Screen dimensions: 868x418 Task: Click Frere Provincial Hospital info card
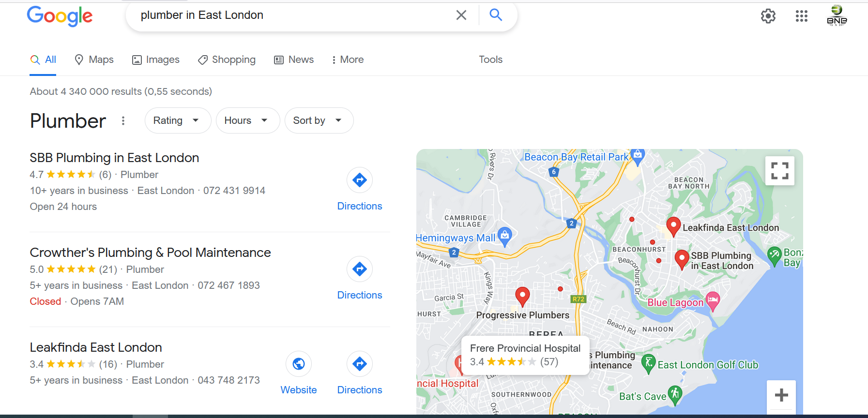525,355
